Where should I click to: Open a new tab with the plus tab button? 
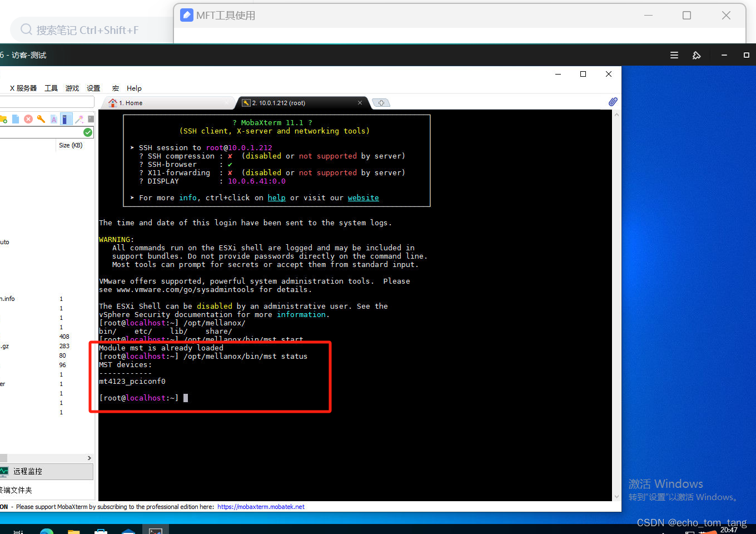[381, 103]
